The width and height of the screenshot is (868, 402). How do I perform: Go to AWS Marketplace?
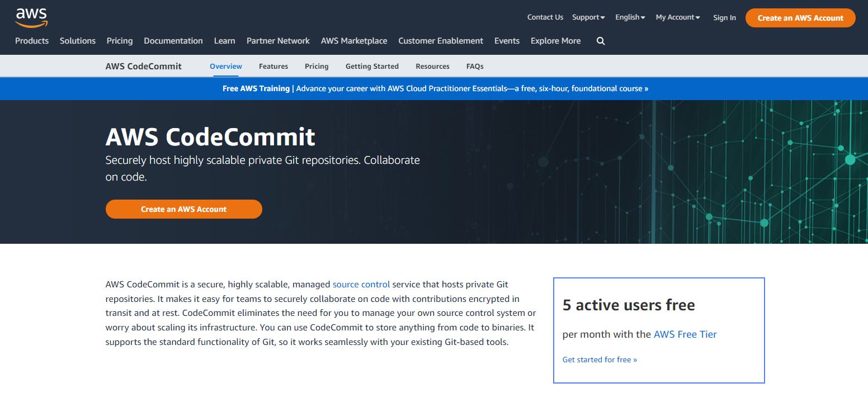pos(354,41)
